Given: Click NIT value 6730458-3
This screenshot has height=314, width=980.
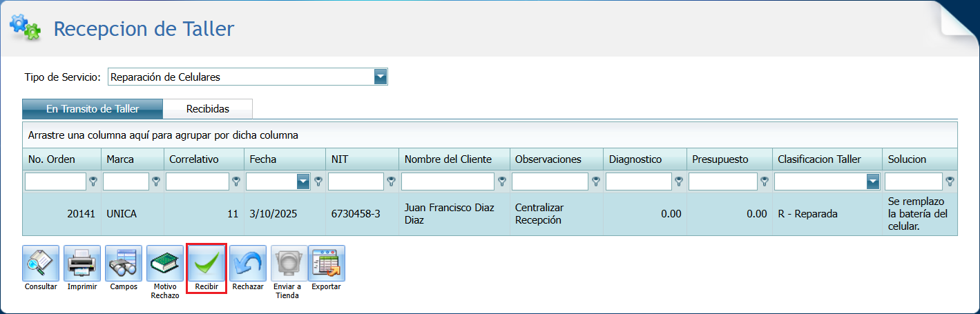Looking at the screenshot, I should (x=363, y=214).
